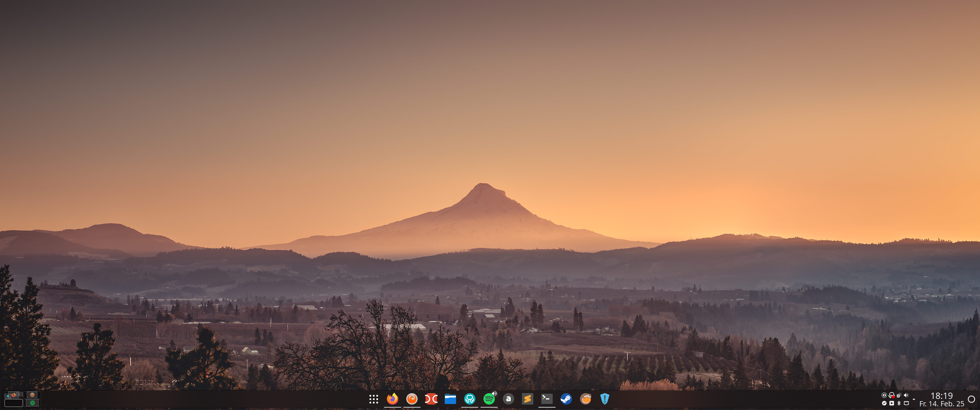Mute Spotify via its speaker badge
This screenshot has height=410, width=980.
tap(495, 393)
